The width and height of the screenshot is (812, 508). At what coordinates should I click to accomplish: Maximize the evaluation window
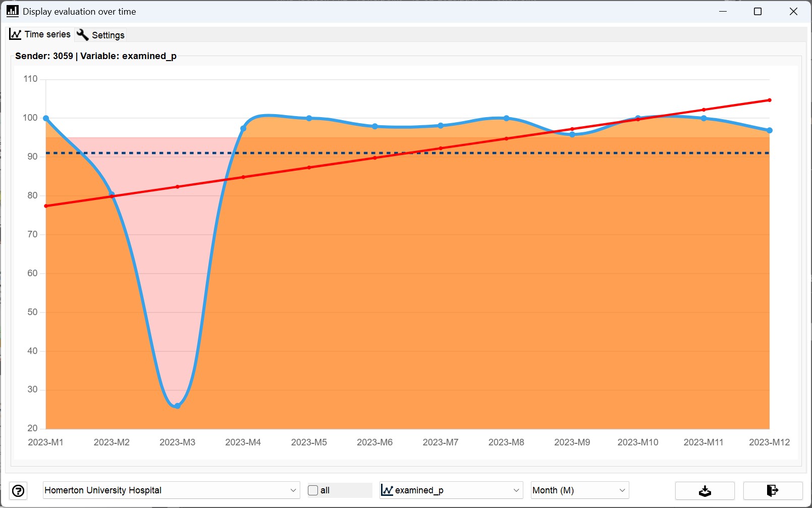tap(757, 11)
